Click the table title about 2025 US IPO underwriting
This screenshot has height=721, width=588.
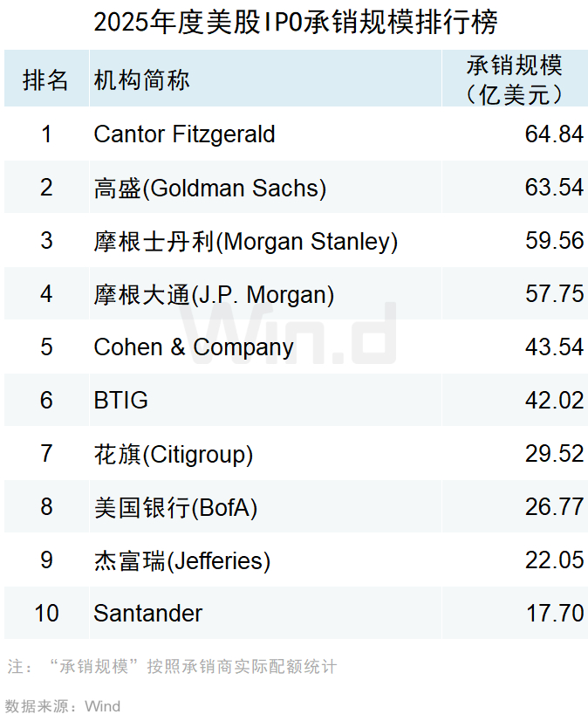[296, 22]
